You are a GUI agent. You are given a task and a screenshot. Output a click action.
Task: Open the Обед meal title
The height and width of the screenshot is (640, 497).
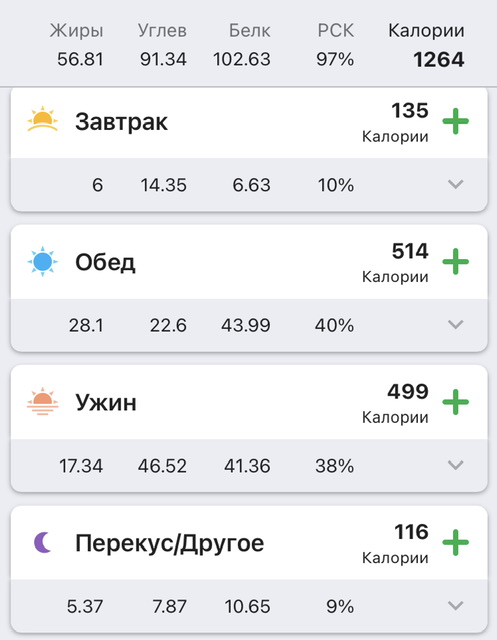pos(105,262)
